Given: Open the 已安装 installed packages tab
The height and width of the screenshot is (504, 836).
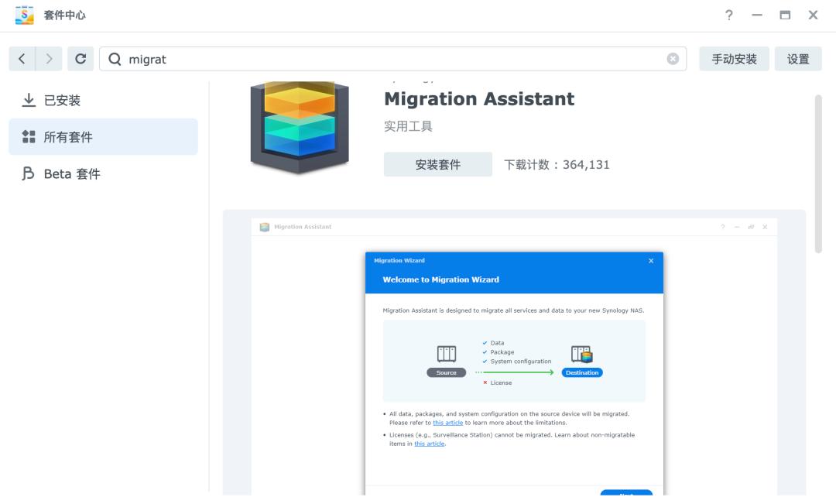Looking at the screenshot, I should click(104, 101).
